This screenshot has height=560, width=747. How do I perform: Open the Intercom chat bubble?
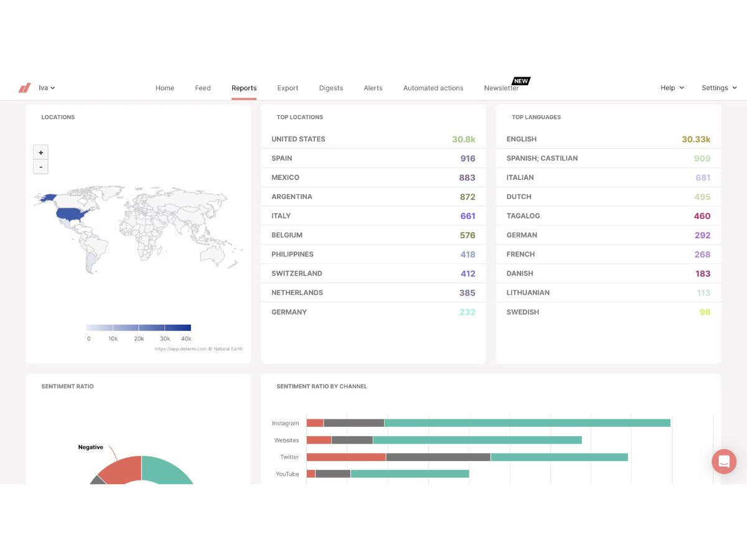[724, 462]
